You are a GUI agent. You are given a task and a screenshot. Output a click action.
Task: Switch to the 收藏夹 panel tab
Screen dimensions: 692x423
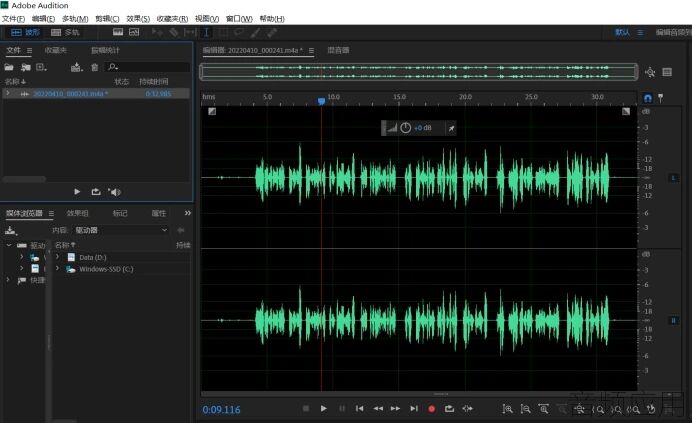coord(56,50)
